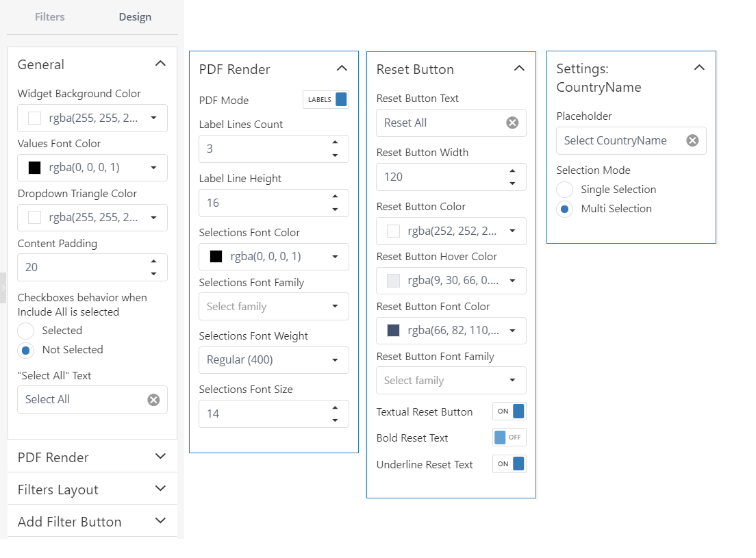Toggle Bold Reset Text switch
The image size is (756, 558).
pyautogui.click(x=509, y=437)
